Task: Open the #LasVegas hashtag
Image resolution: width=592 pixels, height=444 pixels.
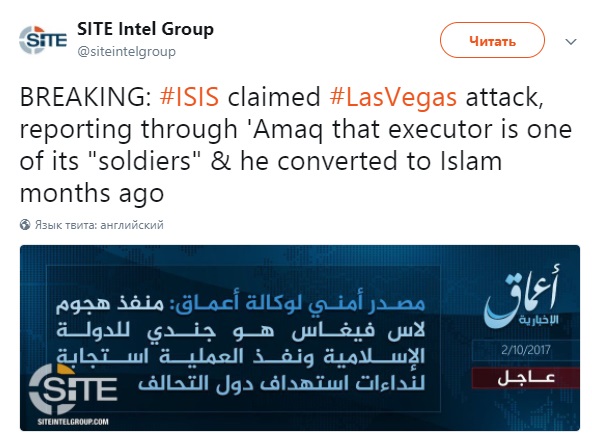Action: coord(393,97)
